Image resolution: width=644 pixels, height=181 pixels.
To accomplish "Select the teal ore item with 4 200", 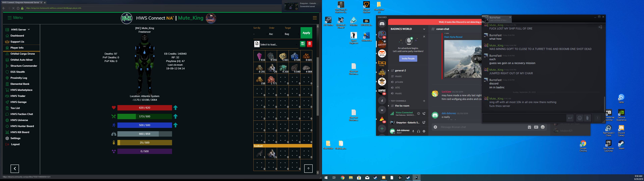I will (283, 68).
